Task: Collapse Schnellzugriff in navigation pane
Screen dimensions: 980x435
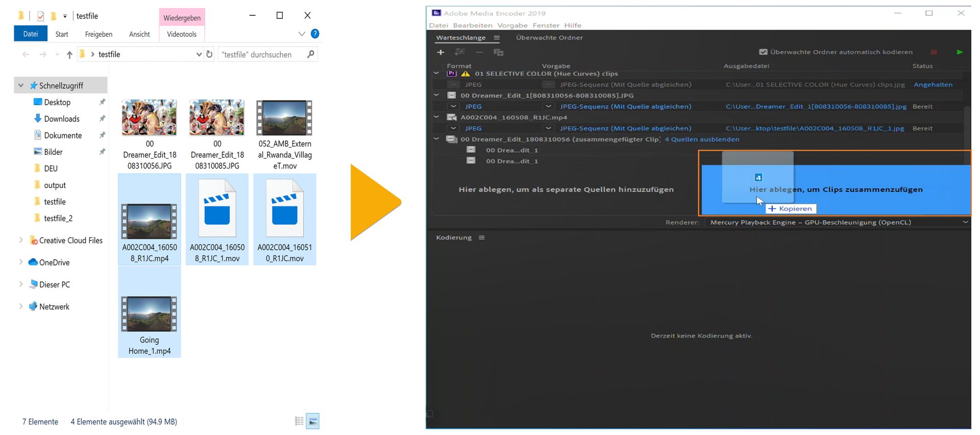Action: point(21,85)
